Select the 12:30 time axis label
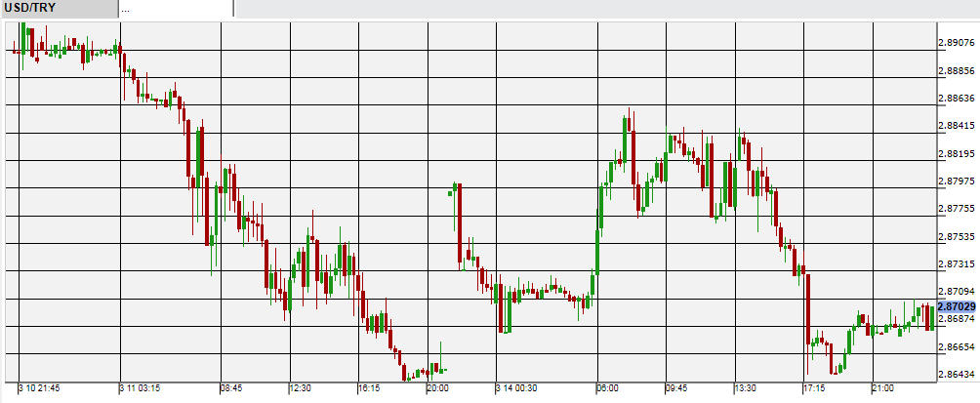 [x=303, y=388]
